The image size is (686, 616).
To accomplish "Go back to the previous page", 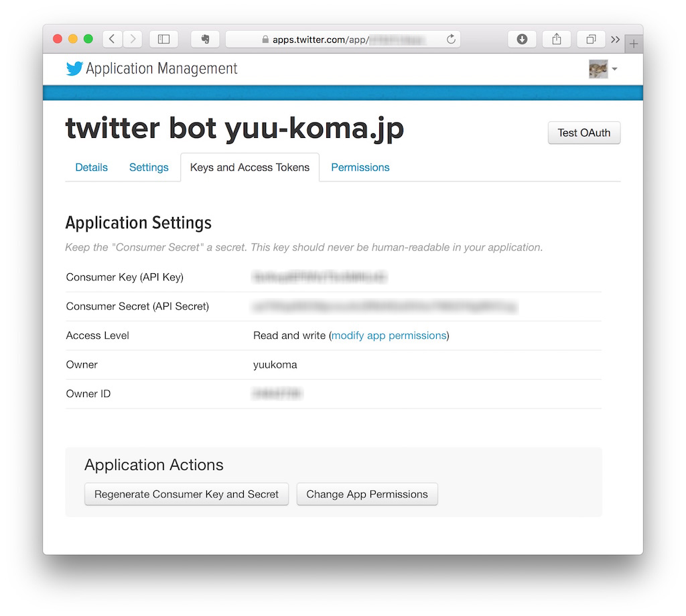I will 112,39.
